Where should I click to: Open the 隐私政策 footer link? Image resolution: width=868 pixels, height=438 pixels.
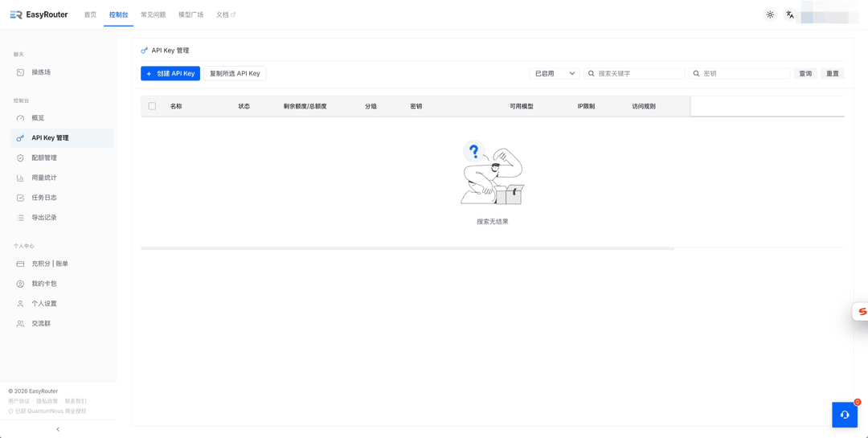(47, 401)
